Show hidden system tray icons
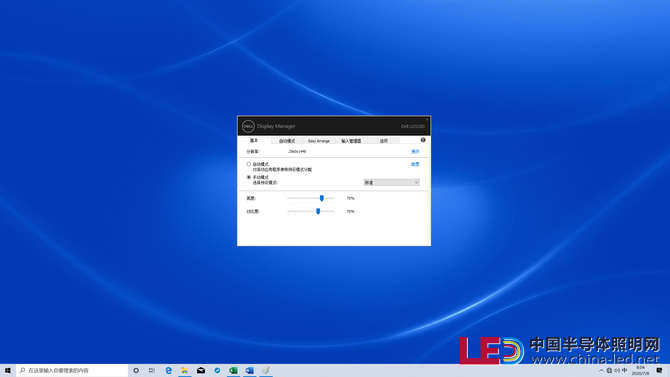The height and width of the screenshot is (377, 670). point(601,371)
